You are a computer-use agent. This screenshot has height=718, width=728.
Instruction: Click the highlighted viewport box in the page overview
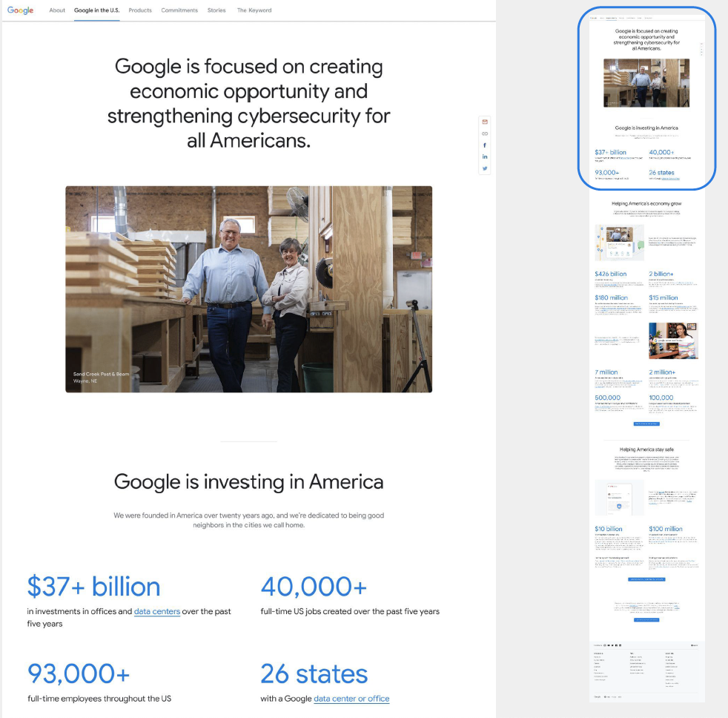point(646,99)
